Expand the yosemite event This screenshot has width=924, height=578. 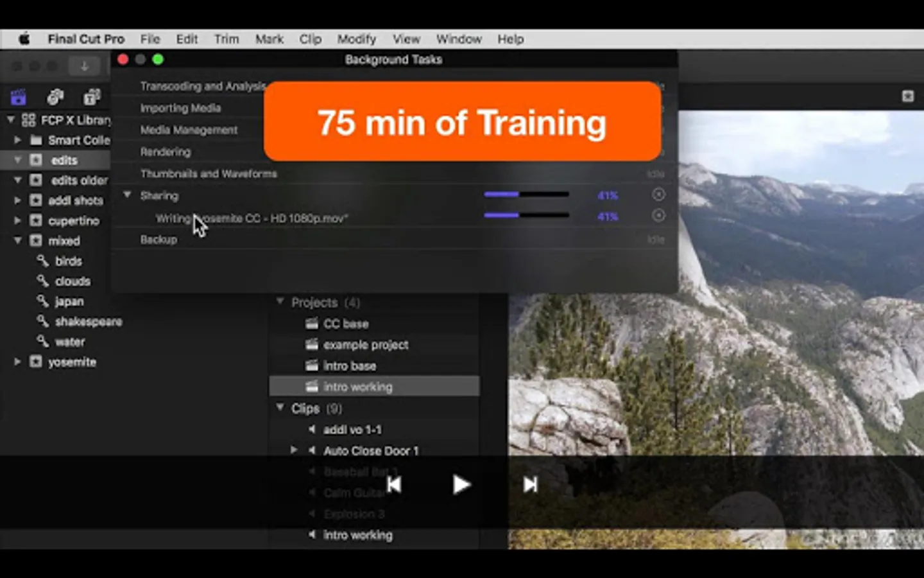click(x=17, y=362)
